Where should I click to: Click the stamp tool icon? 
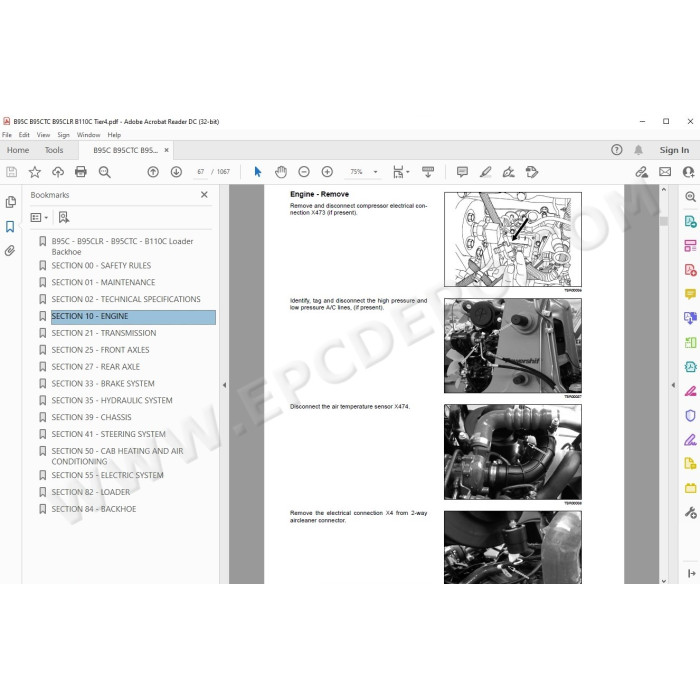pyautogui.click(x=532, y=172)
